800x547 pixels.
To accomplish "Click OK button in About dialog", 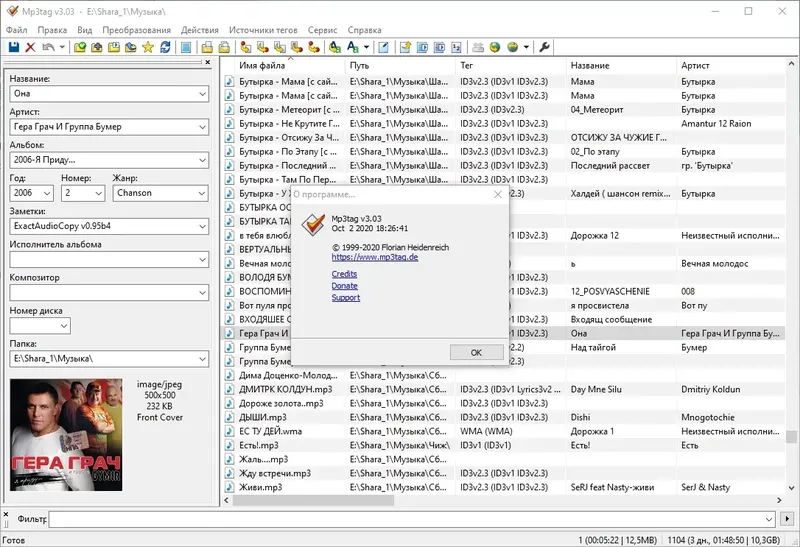I will point(476,353).
